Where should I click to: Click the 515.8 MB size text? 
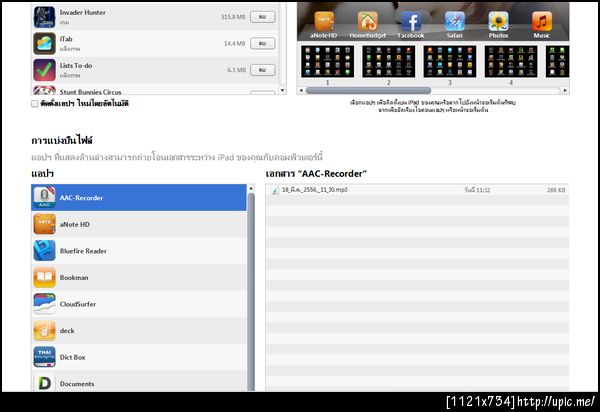click(x=233, y=17)
